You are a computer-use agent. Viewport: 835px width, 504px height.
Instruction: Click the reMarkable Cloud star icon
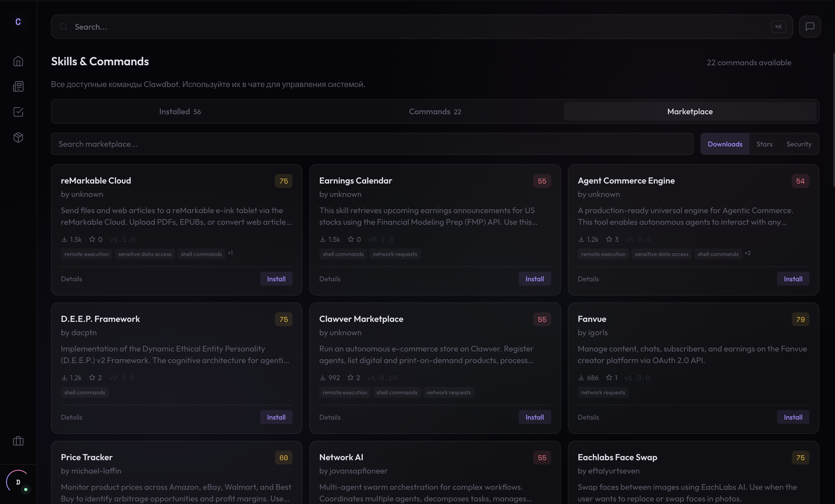point(92,239)
